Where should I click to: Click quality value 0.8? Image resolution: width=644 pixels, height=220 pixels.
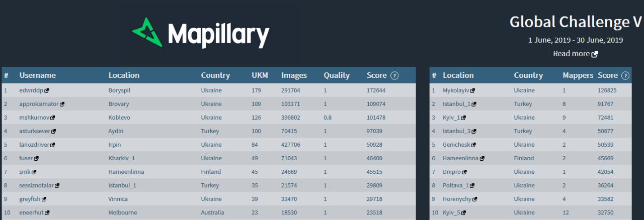(x=328, y=118)
